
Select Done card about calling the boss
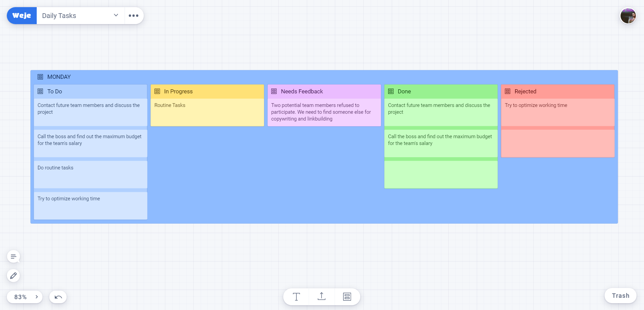(441, 143)
